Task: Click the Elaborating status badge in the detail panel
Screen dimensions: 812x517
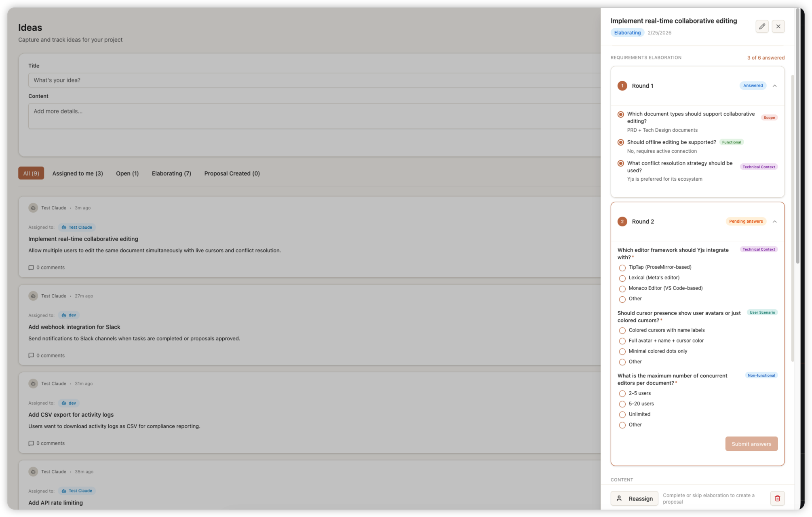Action: (627, 32)
